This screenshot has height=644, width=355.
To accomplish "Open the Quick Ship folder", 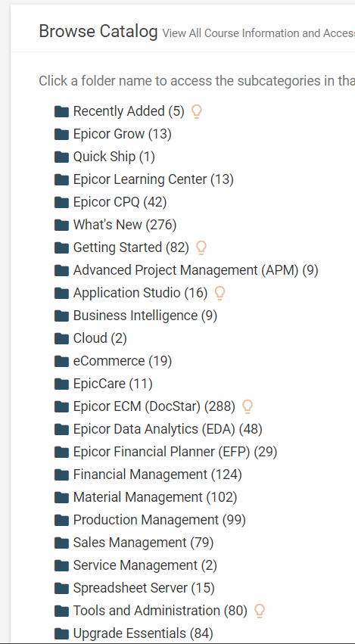I will point(114,157).
